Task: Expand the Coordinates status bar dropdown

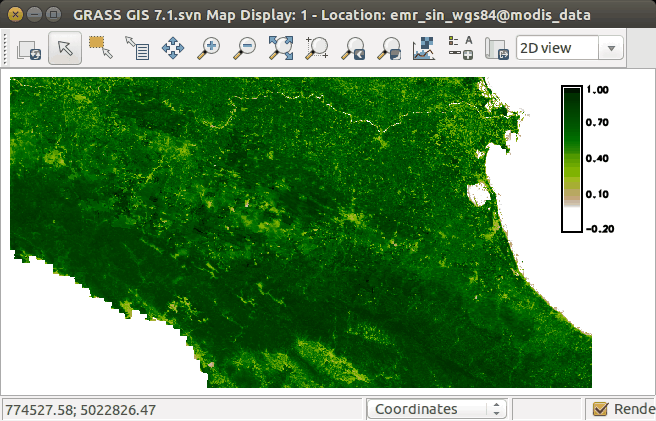Action: pyautogui.click(x=437, y=409)
